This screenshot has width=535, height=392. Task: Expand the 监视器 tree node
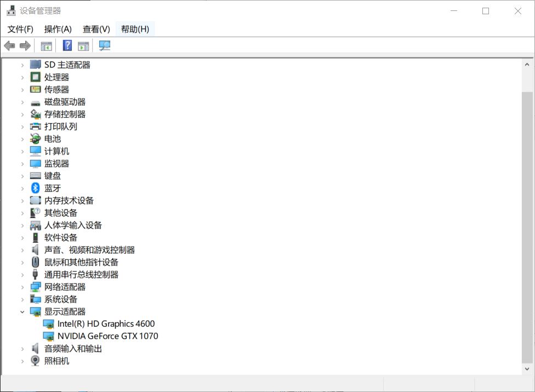click(22, 164)
